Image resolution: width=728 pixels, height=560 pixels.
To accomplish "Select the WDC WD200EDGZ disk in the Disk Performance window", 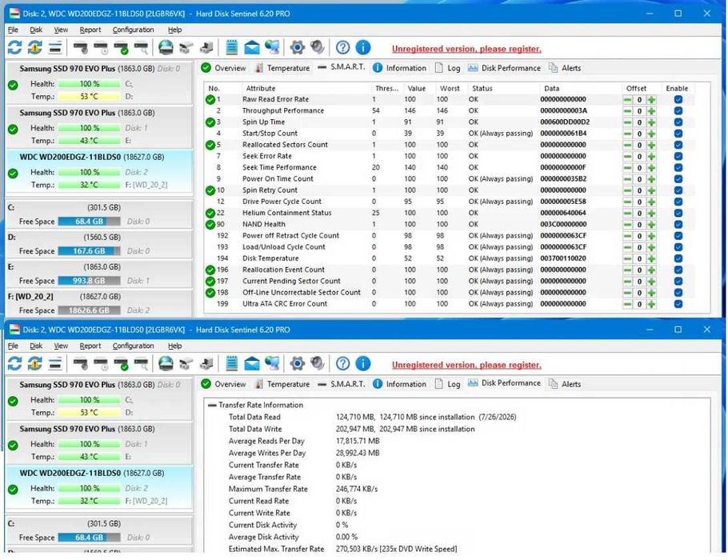I will (99, 486).
